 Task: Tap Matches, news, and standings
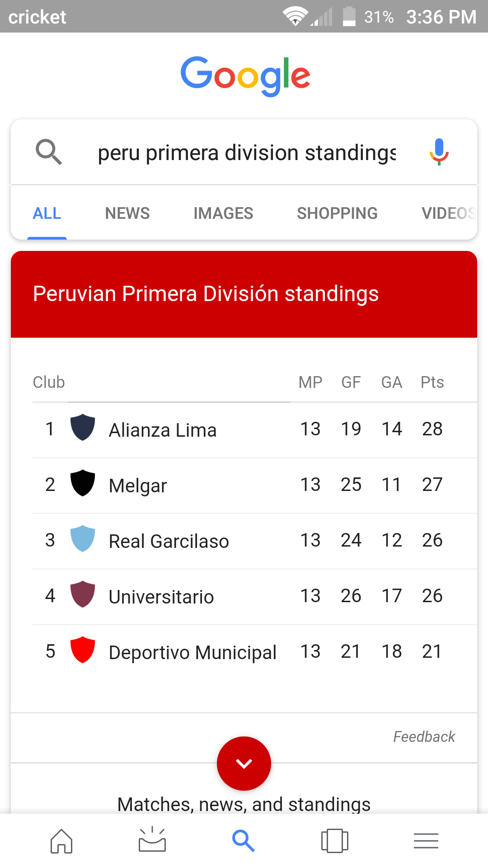tap(244, 804)
